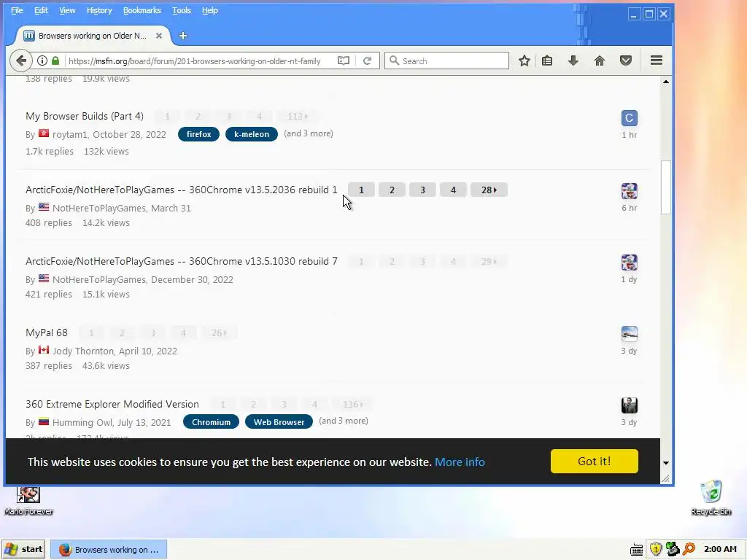Screen dimensions: 747x560
Task: Accept cookies with Got it! button
Action: tap(594, 461)
